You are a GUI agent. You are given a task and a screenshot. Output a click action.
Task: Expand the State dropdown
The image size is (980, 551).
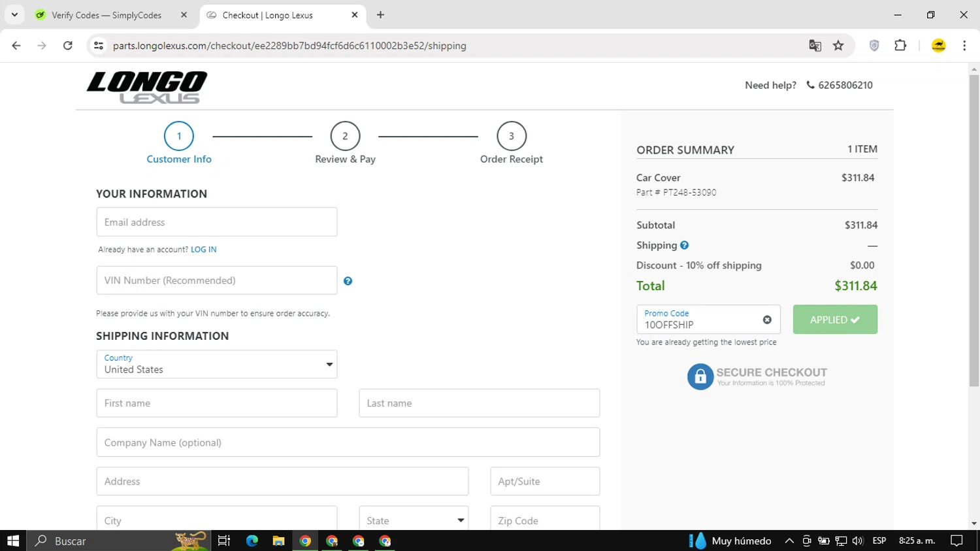[x=414, y=520]
